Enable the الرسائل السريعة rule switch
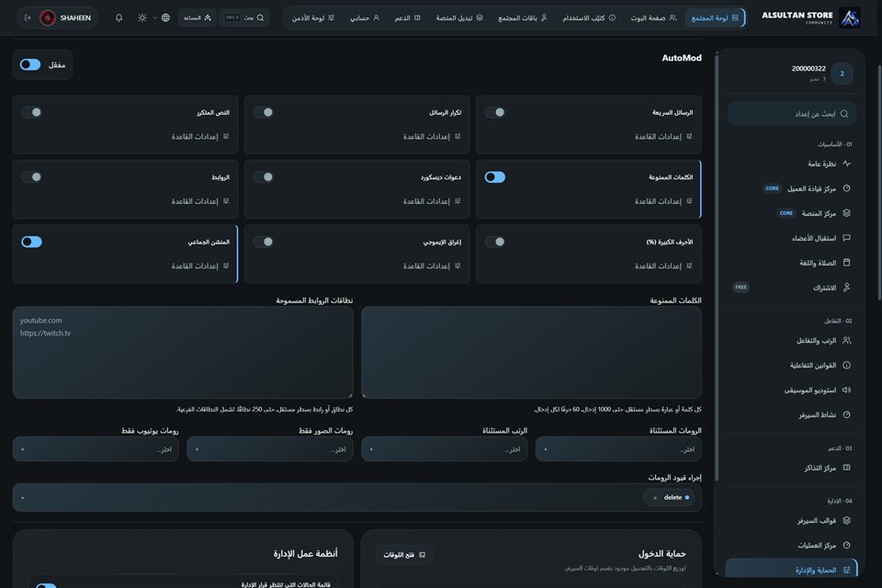Viewport: 882px width, 588px height. coord(495,112)
